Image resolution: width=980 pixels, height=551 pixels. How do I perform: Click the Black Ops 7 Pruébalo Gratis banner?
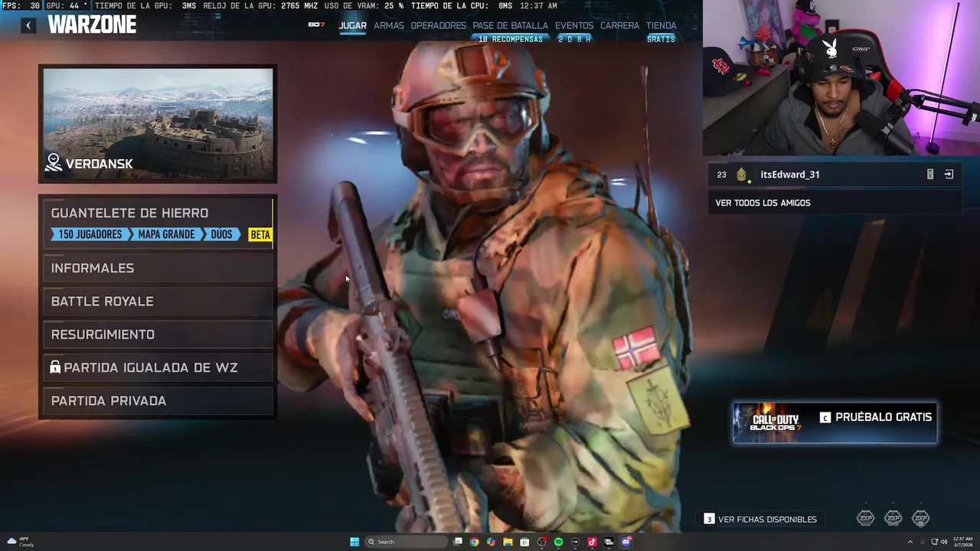(x=835, y=423)
